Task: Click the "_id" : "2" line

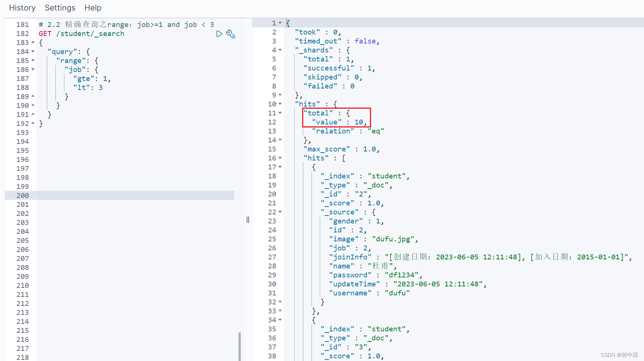Action: tap(346, 194)
